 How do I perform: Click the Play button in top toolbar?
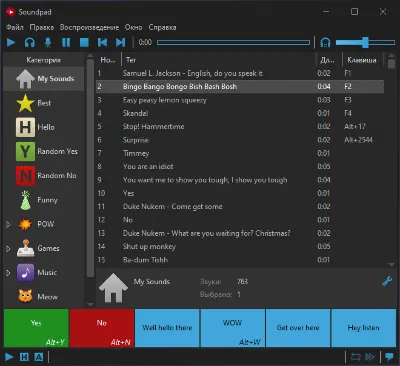tap(11, 42)
